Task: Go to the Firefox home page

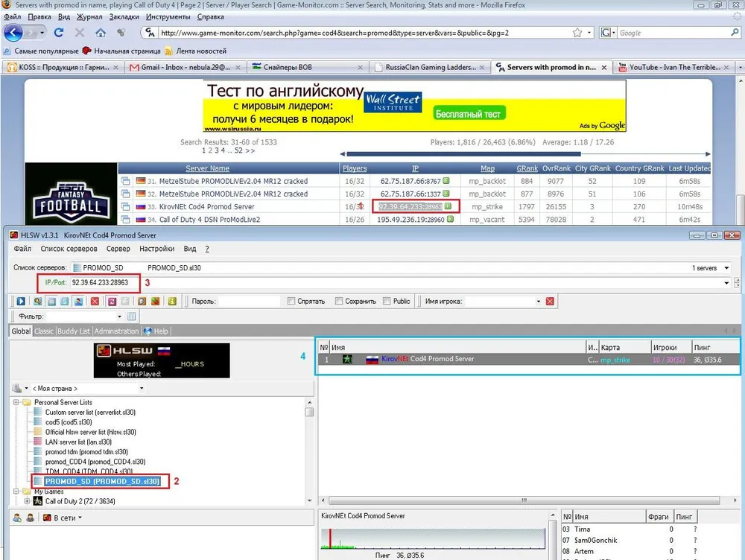Action: [x=100, y=33]
